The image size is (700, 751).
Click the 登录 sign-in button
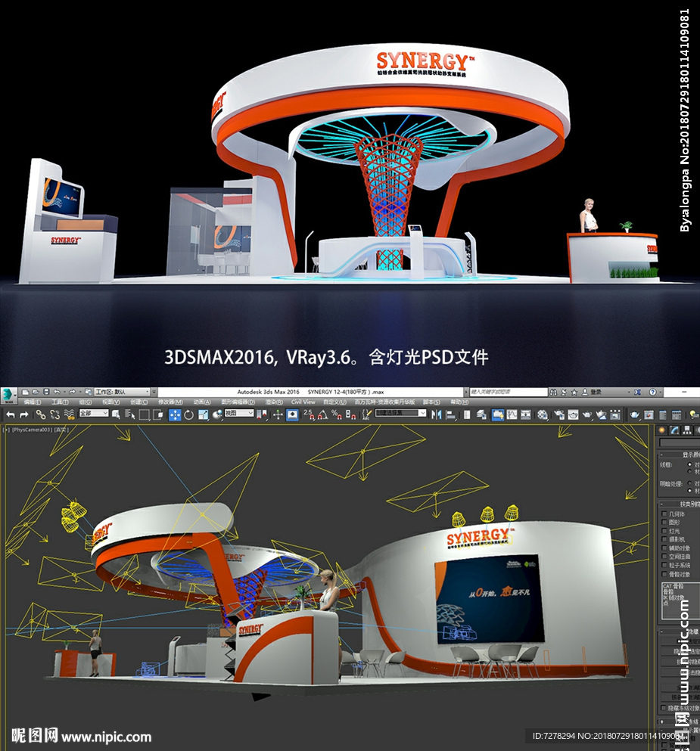coord(592,392)
